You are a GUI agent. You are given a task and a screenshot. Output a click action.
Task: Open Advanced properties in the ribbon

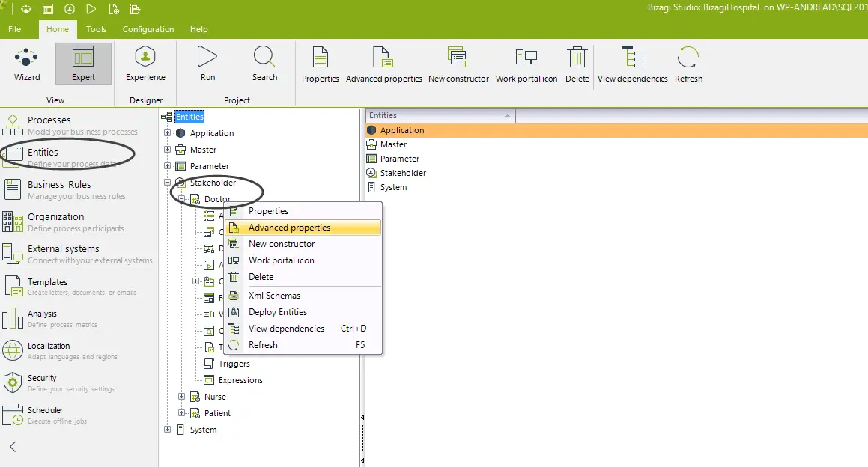[x=383, y=65]
